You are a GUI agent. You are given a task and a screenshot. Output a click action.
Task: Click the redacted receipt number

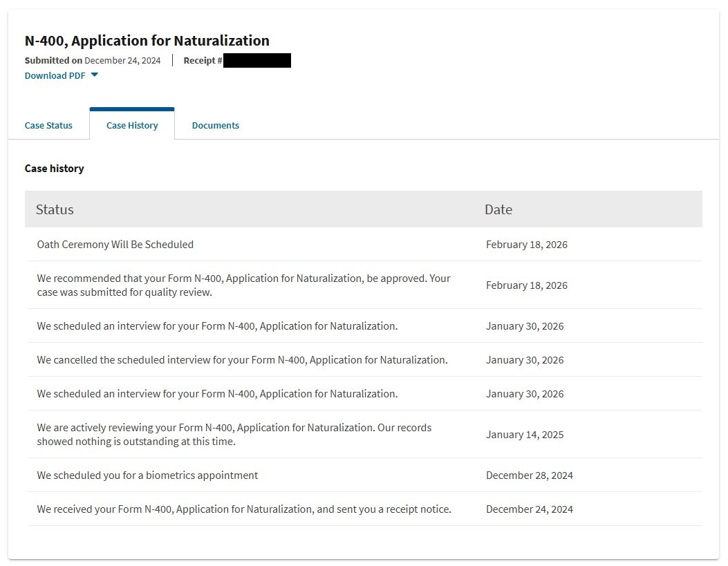click(x=257, y=61)
